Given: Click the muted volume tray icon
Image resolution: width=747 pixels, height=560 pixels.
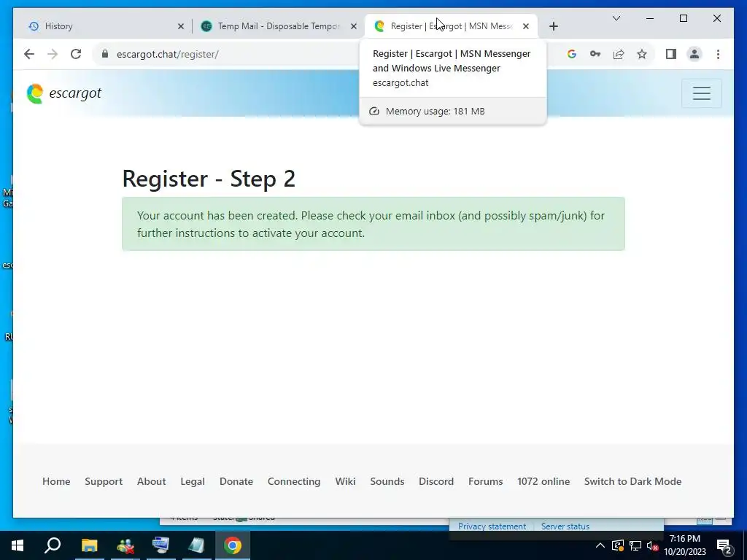Looking at the screenshot, I should (651, 545).
